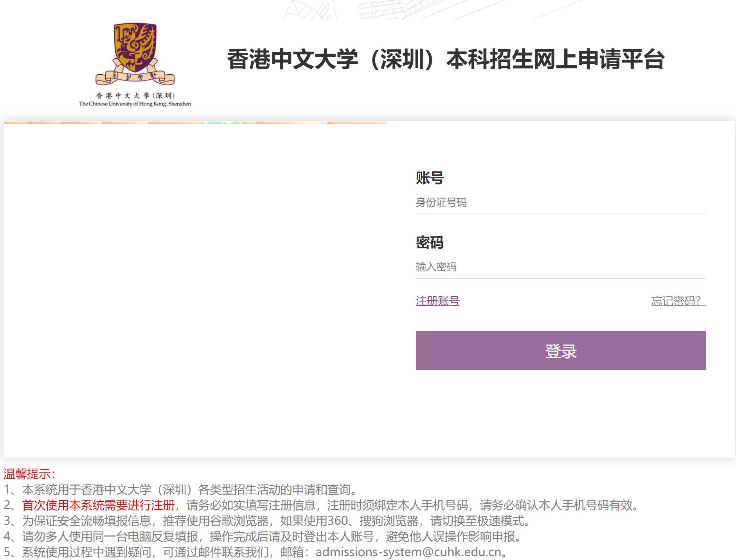Click the 密码 field label
736x560 pixels.
(x=430, y=242)
